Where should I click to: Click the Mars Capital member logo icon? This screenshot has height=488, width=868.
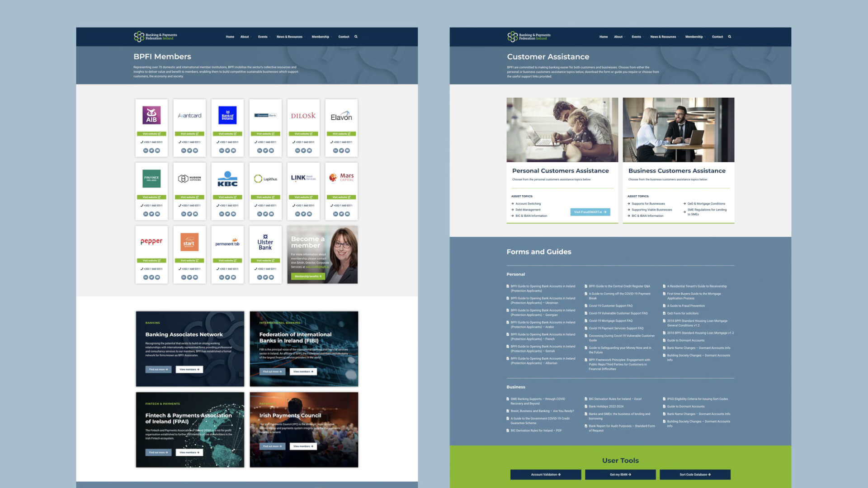point(340,178)
